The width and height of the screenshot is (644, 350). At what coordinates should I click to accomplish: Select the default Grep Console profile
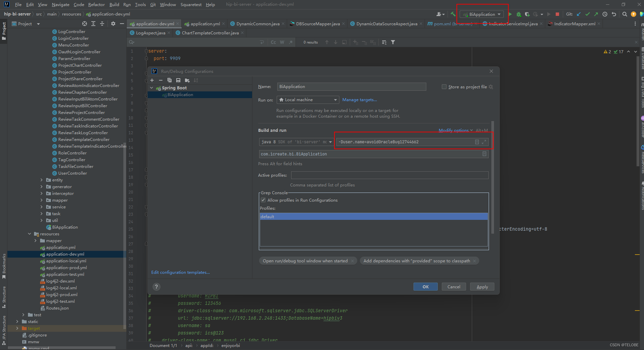coord(374,216)
